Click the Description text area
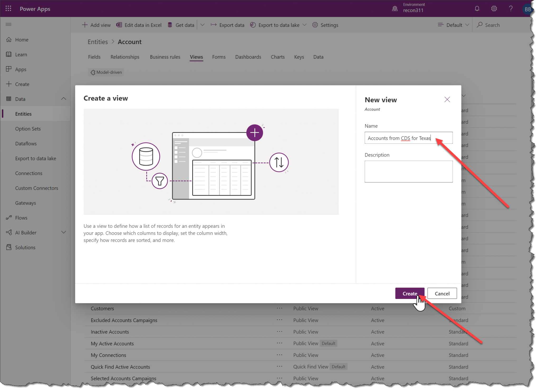This screenshot has height=392, width=540. click(408, 171)
